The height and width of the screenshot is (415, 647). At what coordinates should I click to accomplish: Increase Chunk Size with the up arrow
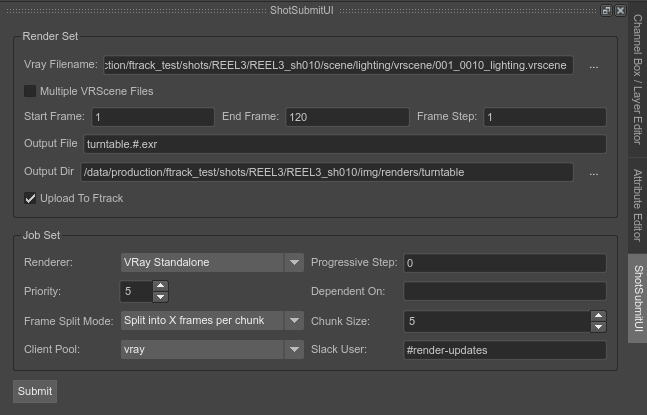point(598,316)
